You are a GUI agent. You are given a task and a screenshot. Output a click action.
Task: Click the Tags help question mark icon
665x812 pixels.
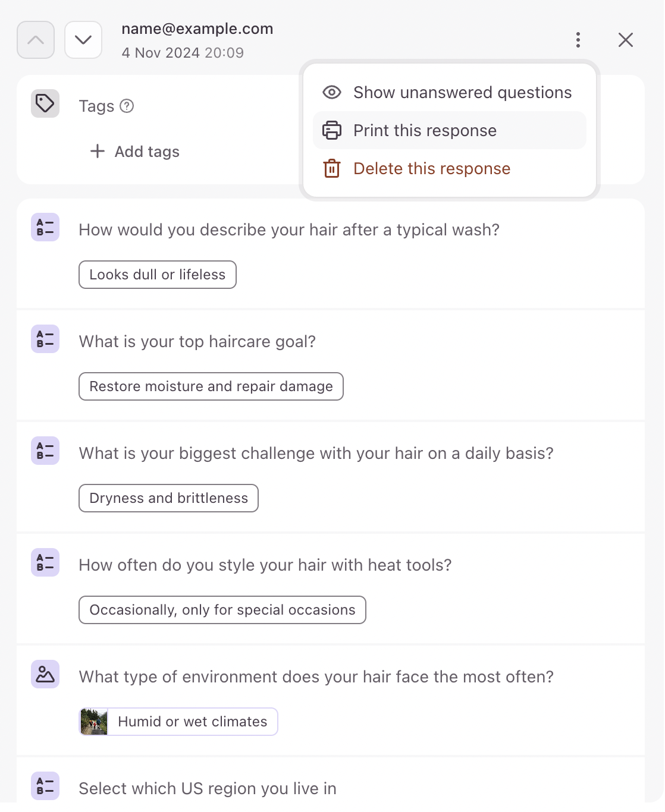(x=127, y=106)
